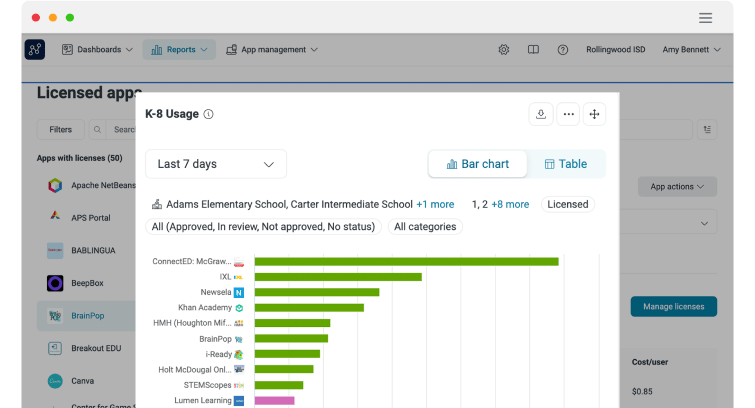Click the Holt McDougal Onl... chart label
The width and height of the screenshot is (755, 408).
coord(195,370)
